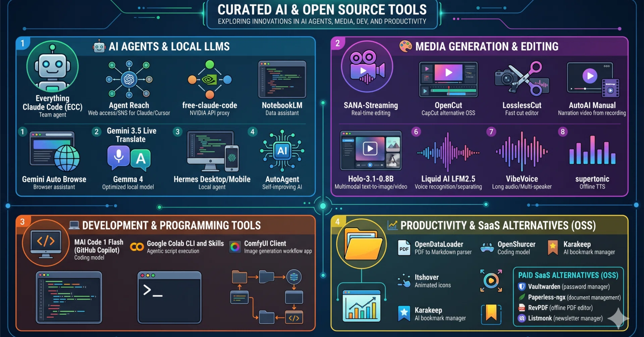Click the dashboard growth chart illustration

tap(362, 306)
